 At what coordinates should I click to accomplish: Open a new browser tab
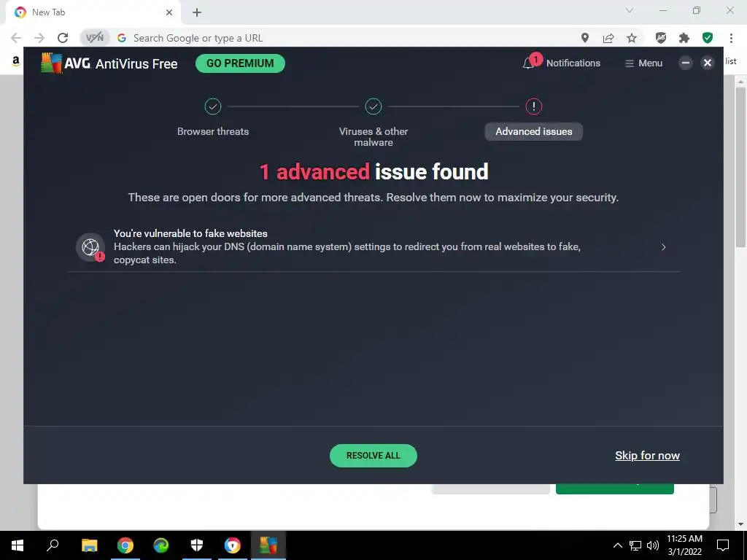click(x=197, y=12)
